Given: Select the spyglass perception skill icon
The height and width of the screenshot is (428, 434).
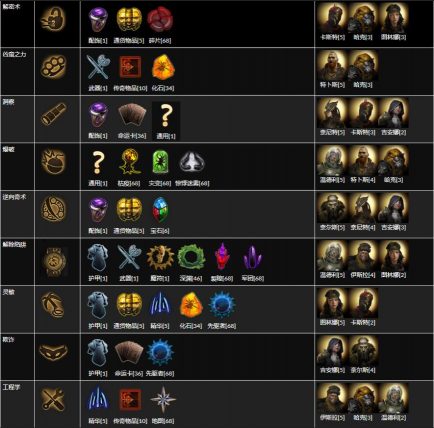Looking at the screenshot, I should pos(54,114).
